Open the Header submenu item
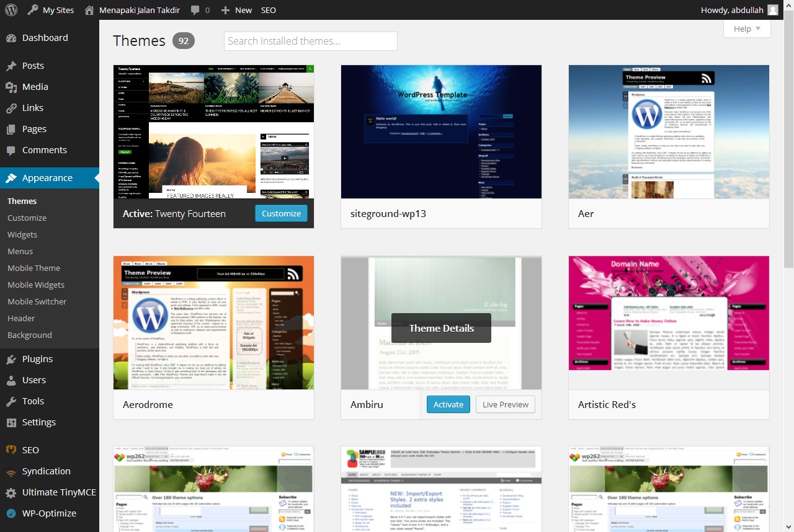The width and height of the screenshot is (794, 532). click(x=21, y=318)
